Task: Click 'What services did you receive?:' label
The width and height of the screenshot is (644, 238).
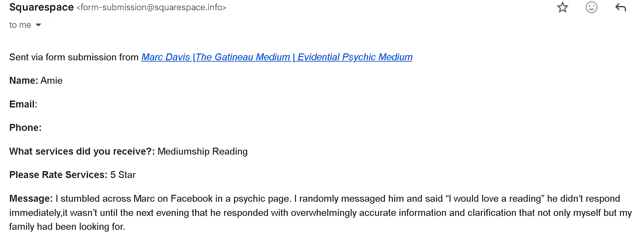Action: click(82, 151)
